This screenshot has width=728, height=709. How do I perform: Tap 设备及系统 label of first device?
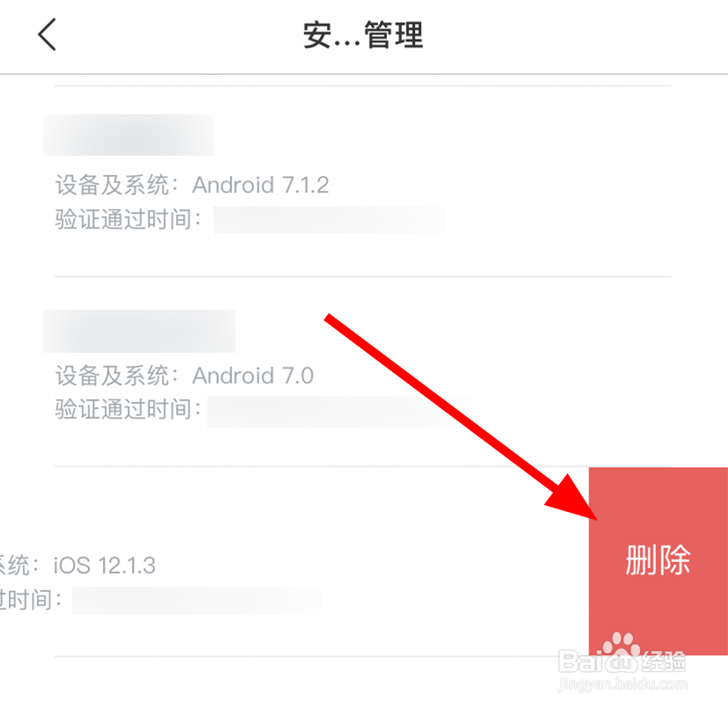click(x=112, y=185)
